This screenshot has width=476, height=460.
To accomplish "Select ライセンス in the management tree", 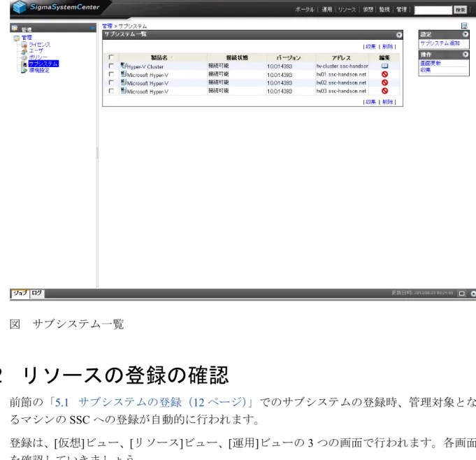I will pyautogui.click(x=40, y=45).
